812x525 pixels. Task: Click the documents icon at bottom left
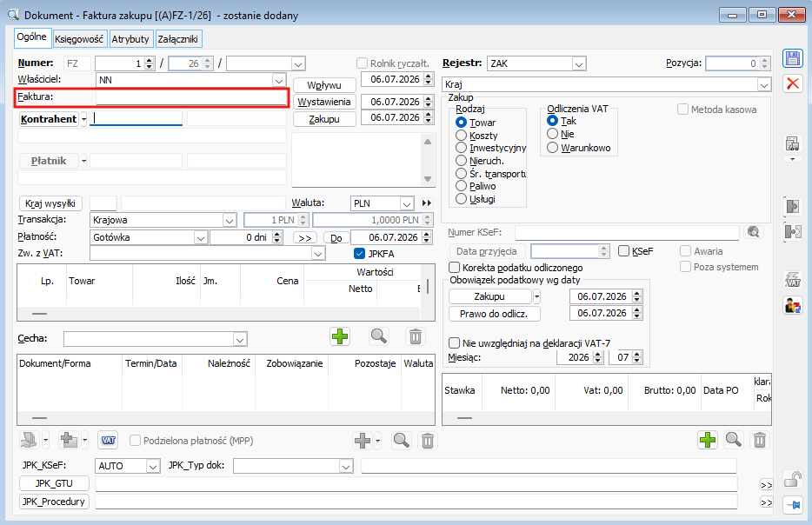point(29,441)
